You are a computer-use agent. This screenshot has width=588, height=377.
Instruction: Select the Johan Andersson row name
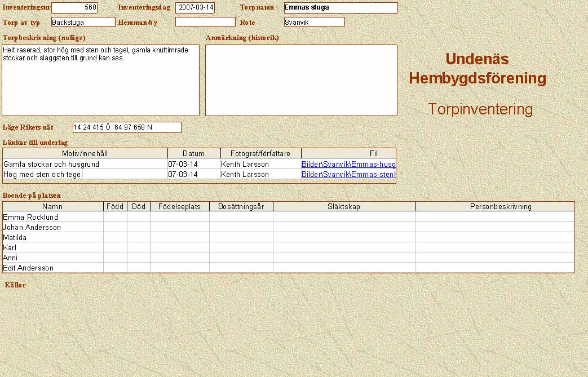tap(52, 227)
